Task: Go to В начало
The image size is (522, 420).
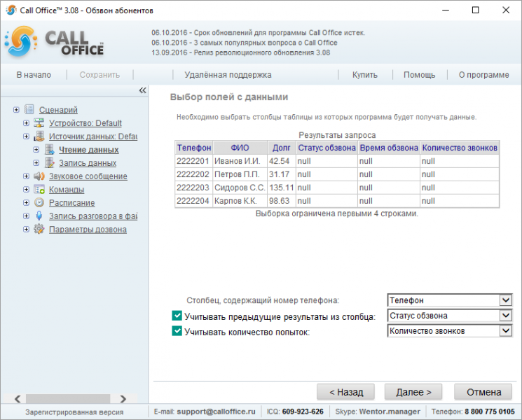Action: pos(34,75)
